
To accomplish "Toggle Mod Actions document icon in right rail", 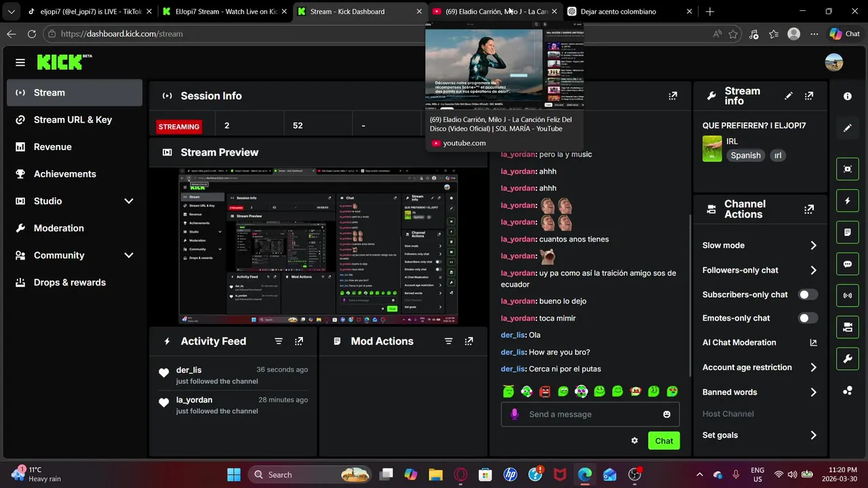I will tap(848, 232).
